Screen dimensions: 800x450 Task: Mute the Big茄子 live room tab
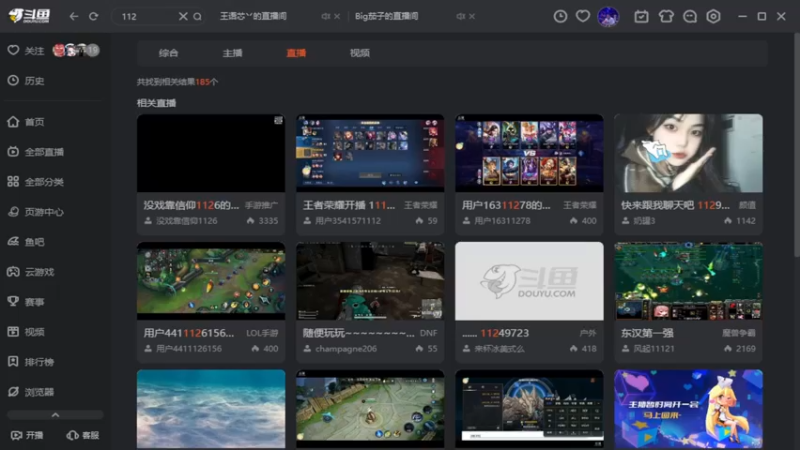(x=460, y=16)
